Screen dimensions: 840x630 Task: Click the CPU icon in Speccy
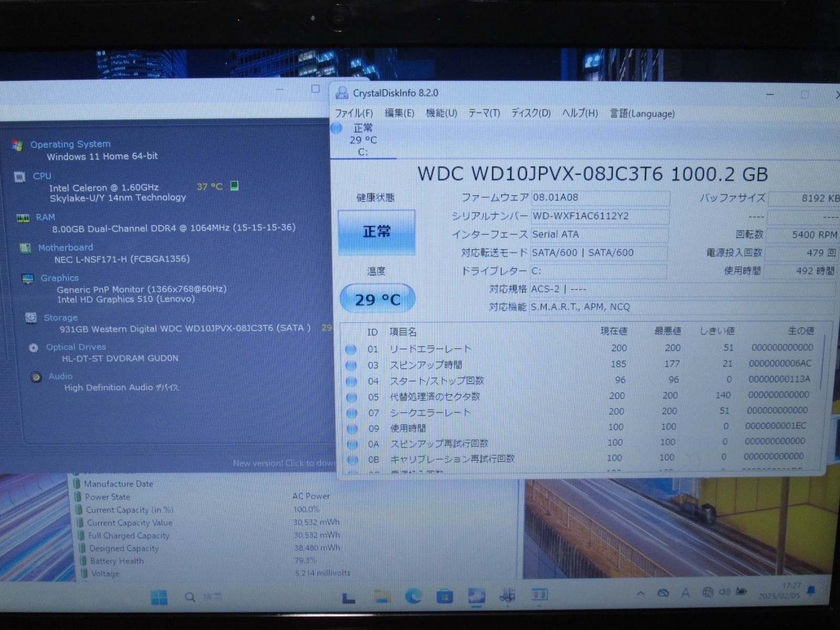coord(19,177)
